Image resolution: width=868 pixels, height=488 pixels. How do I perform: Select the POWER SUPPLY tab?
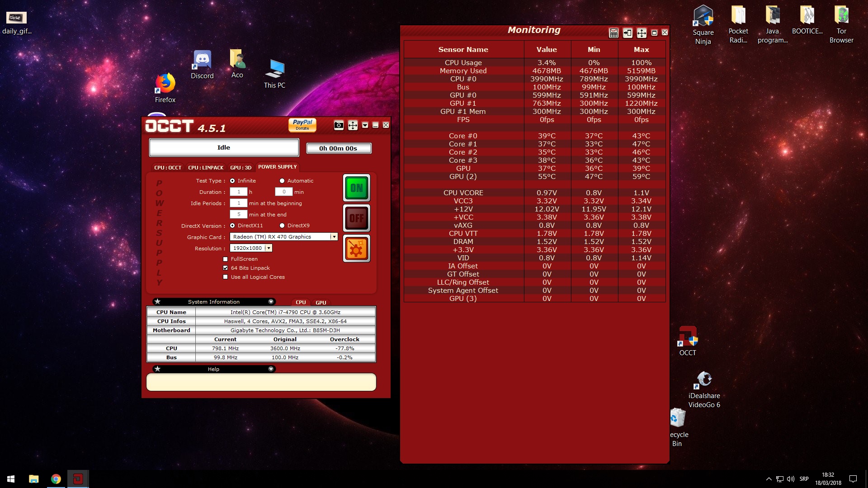278,167
